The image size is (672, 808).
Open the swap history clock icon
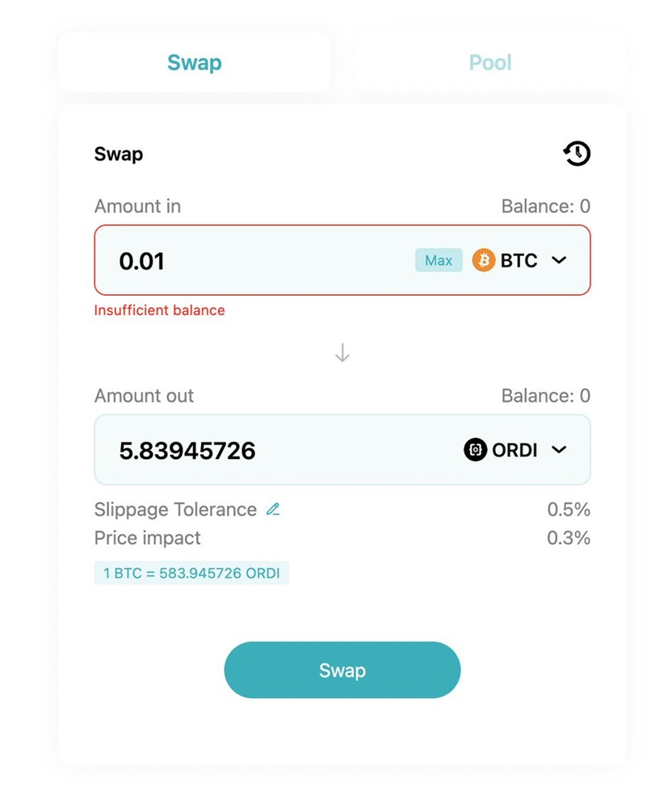pyautogui.click(x=577, y=154)
